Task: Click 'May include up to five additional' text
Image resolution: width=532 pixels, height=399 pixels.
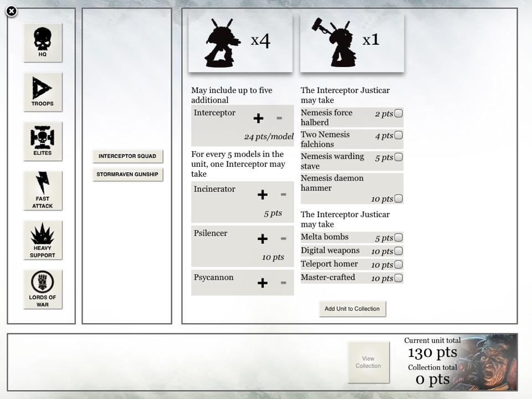Action: point(232,95)
